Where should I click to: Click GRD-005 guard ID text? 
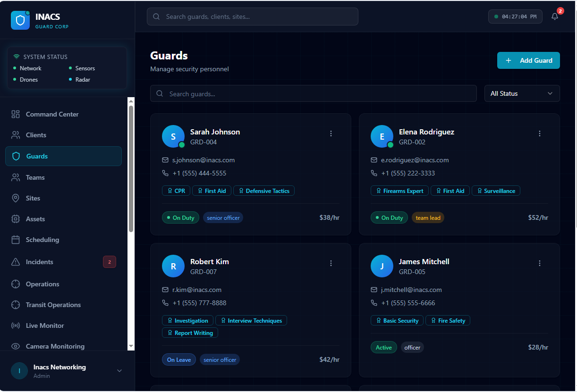pos(412,272)
